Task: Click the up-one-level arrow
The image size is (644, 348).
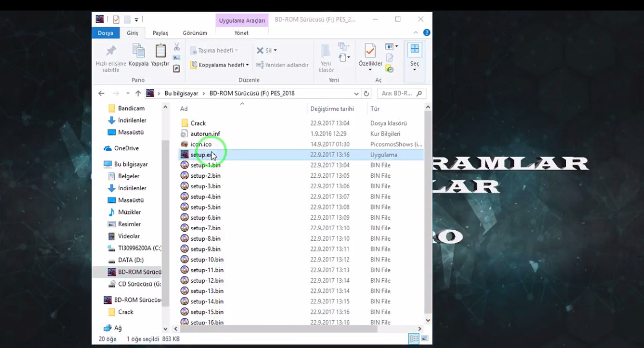Action: (138, 94)
